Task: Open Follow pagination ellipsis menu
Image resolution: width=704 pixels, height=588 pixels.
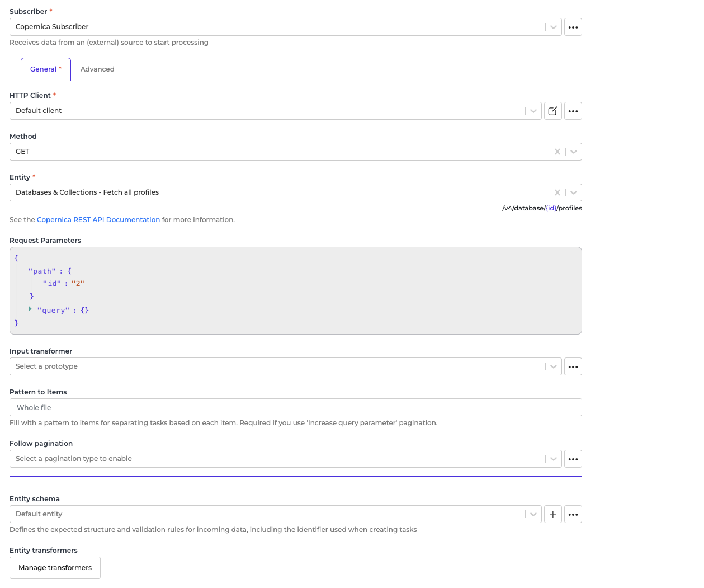Action: tap(573, 459)
